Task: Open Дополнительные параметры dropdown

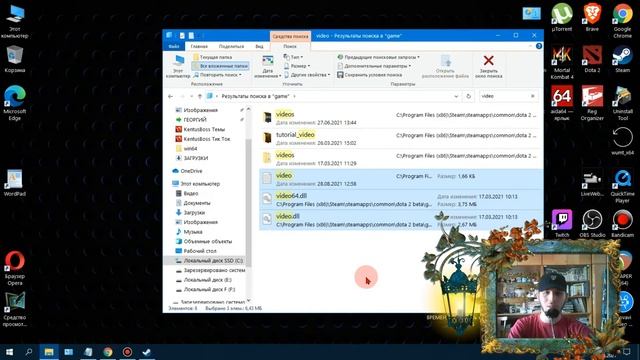Action: pyautogui.click(x=374, y=66)
